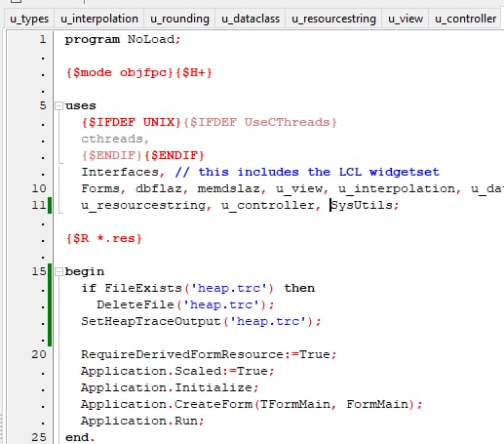Screen dimensions: 504x444
Task: Click 'DeleteFile' function call
Action: click(136, 304)
